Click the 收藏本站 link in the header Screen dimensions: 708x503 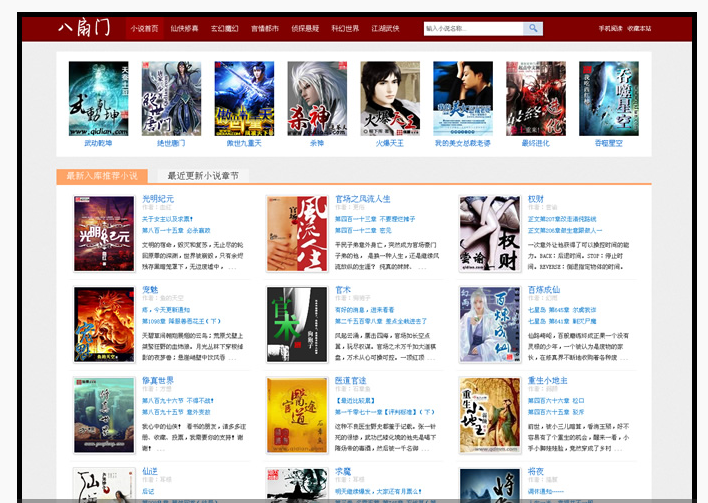[x=639, y=28]
